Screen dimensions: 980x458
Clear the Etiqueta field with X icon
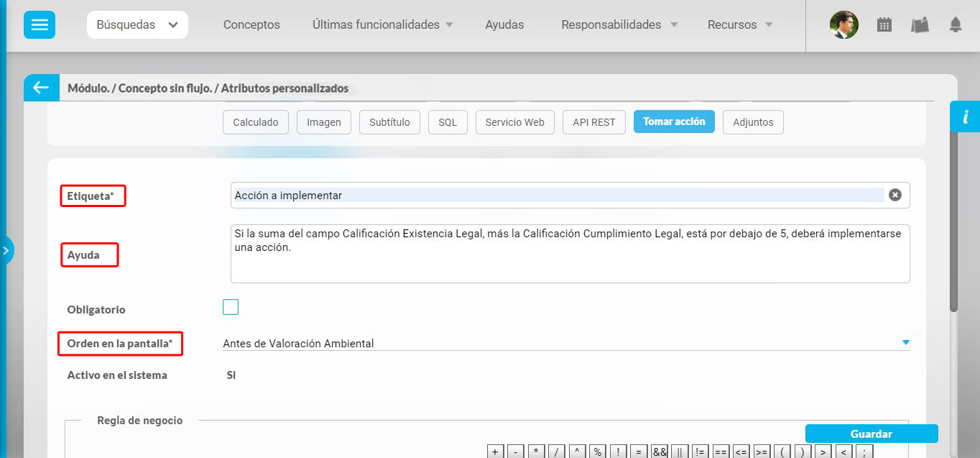pos(895,195)
